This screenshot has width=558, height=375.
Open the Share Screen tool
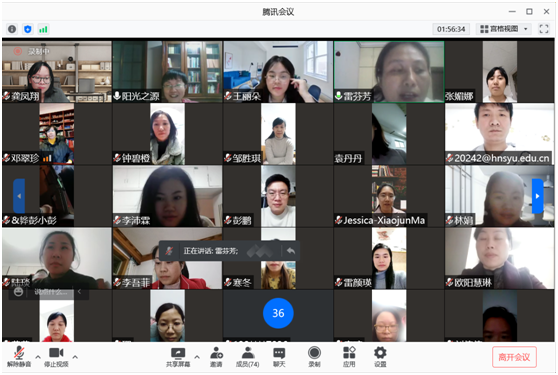pyautogui.click(x=178, y=357)
